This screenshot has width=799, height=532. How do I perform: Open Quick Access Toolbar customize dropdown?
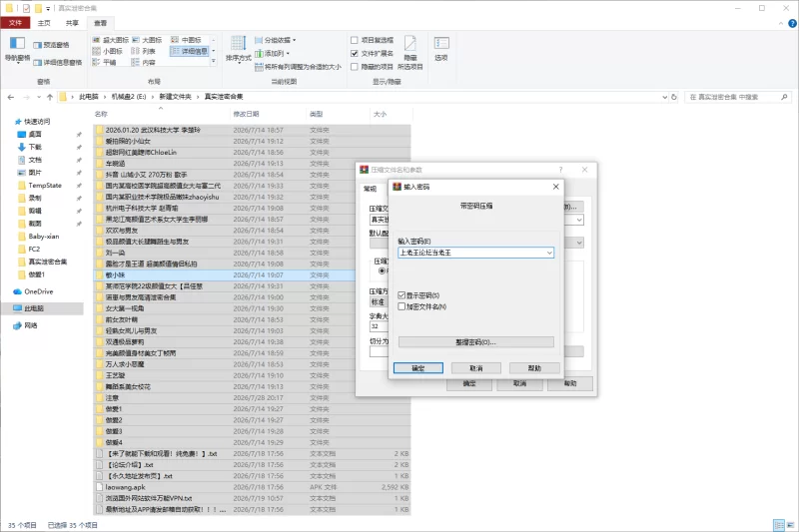pos(48,8)
